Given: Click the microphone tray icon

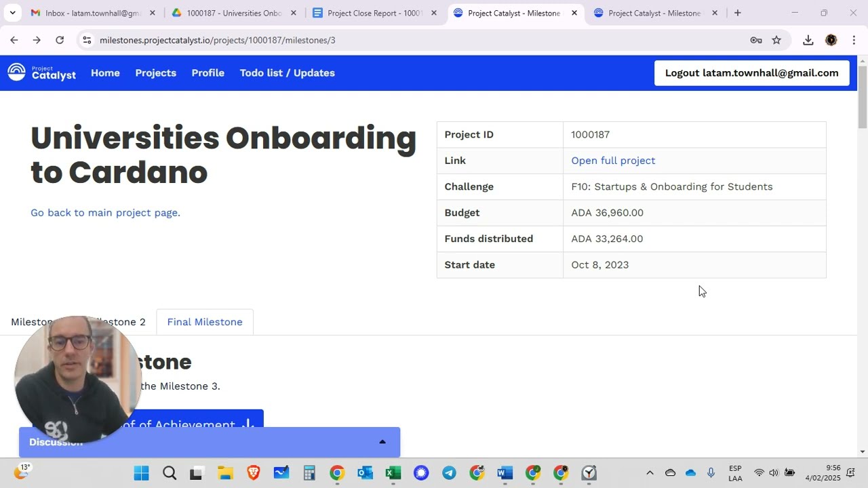Looking at the screenshot, I should pyautogui.click(x=711, y=472).
